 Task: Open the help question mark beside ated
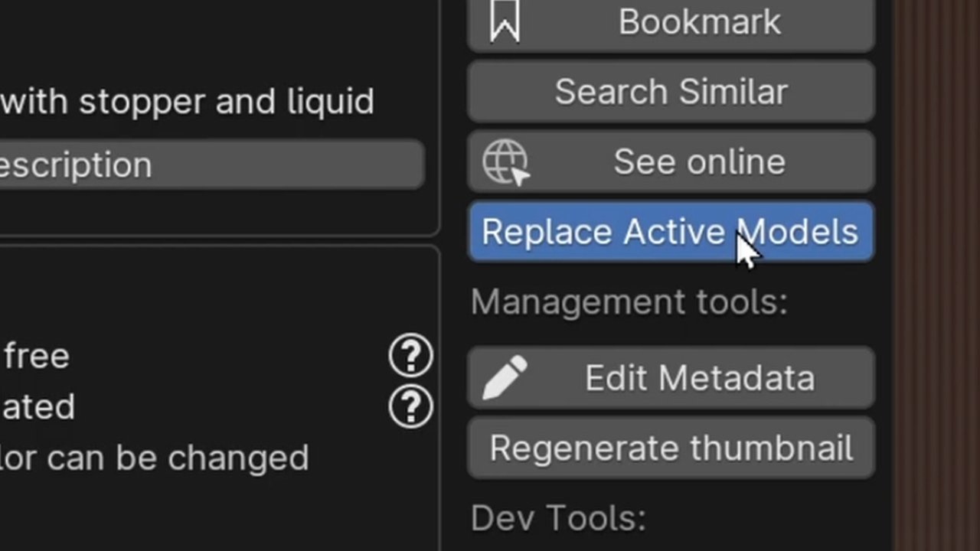[411, 406]
